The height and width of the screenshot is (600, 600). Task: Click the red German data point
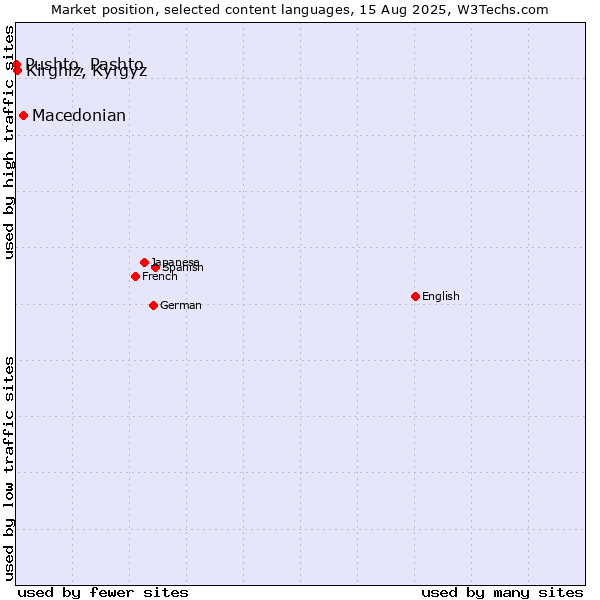(x=153, y=305)
